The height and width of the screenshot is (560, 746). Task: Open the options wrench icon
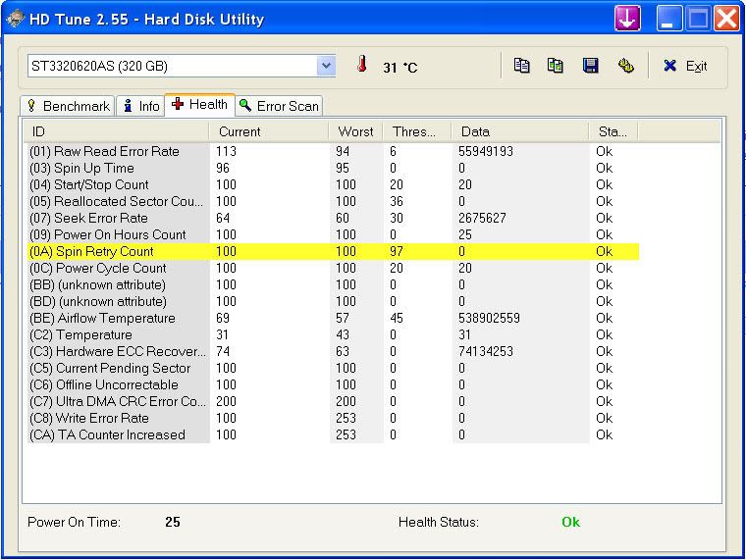pyautogui.click(x=625, y=66)
